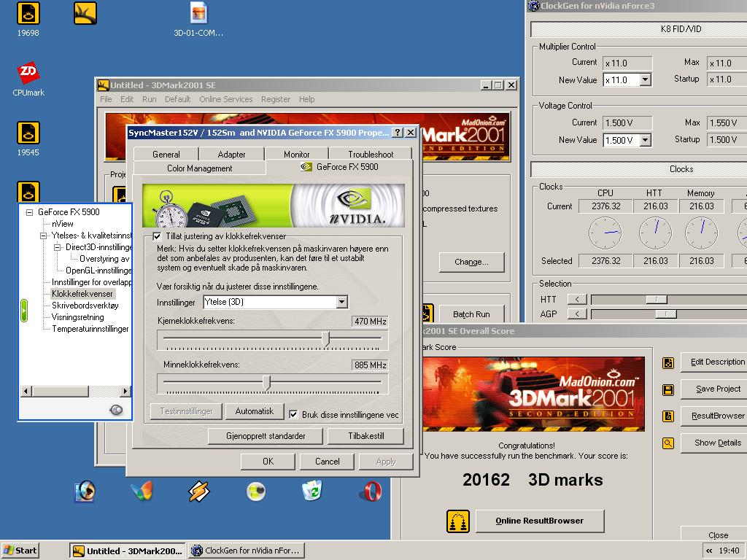Click the Show Details magnifier icon

coord(668,443)
